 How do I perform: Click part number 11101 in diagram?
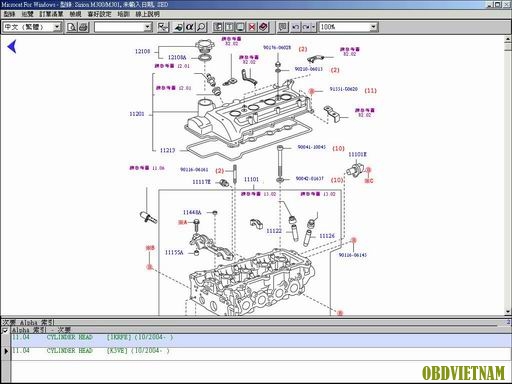pos(251,179)
